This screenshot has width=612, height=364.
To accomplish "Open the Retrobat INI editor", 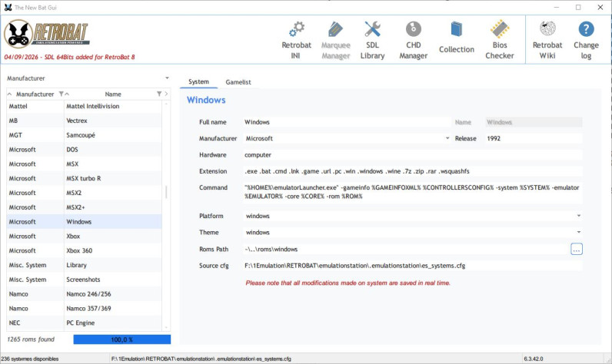I will 296,40.
